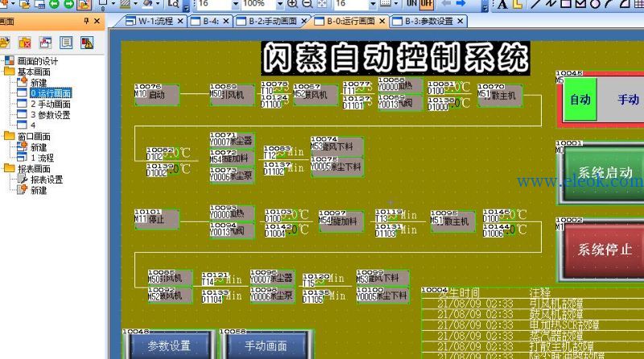
Task: Click the blue 手动画面 button on canvas
Action: pos(266,346)
